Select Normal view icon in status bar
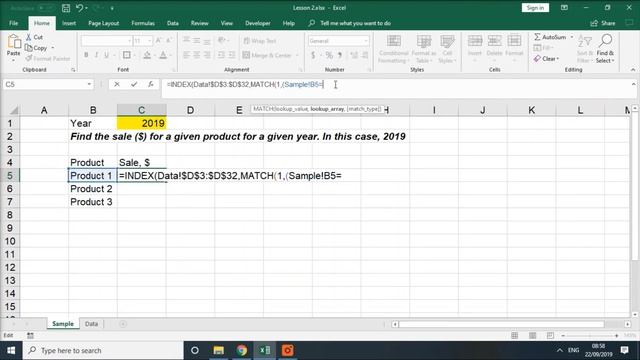This screenshot has width=640, height=360. 514,336
